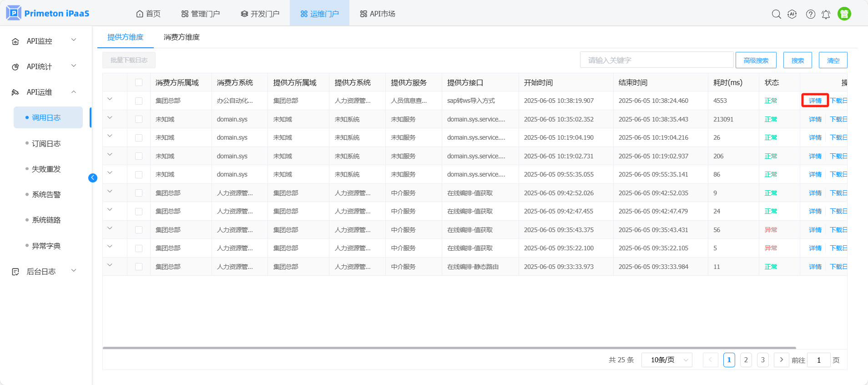
Task: Click the green user avatar icon
Action: point(844,14)
